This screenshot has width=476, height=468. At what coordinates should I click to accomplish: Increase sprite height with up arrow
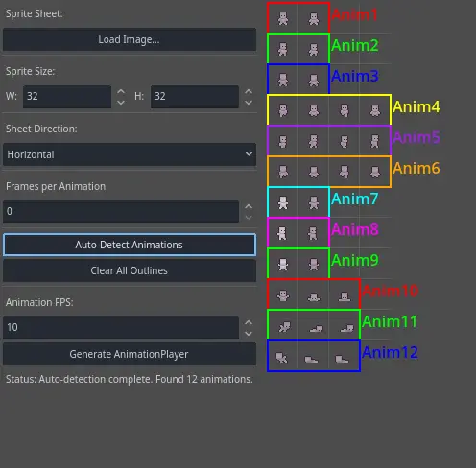point(249,91)
